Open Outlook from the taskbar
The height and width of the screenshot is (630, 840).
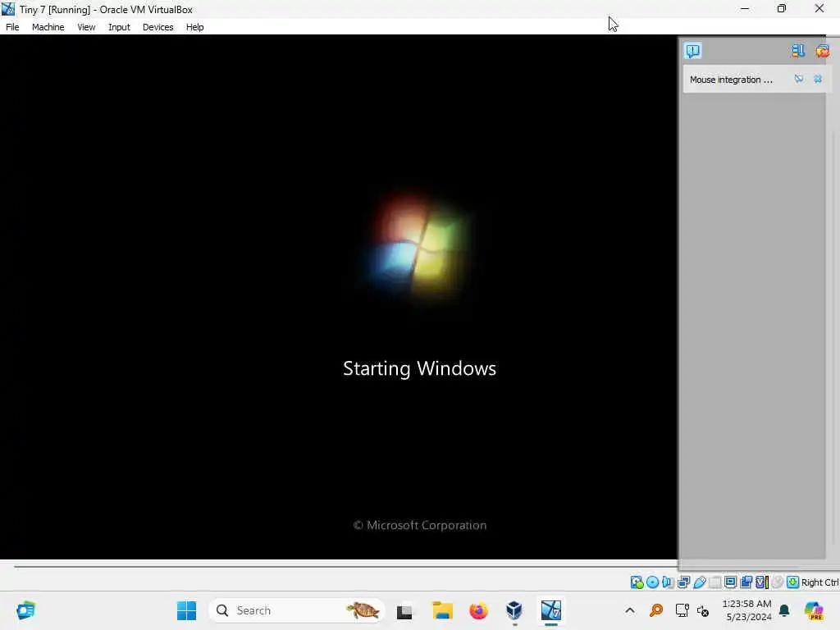pos(25,610)
